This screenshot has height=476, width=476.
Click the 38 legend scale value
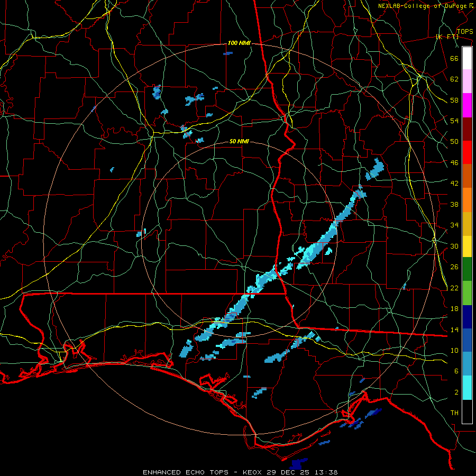coord(454,204)
